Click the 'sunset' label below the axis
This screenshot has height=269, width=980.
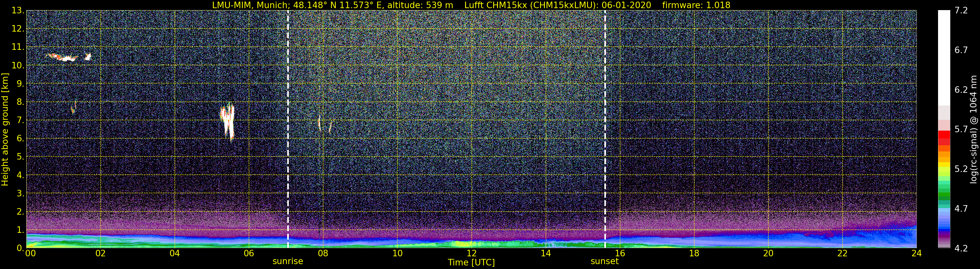(x=605, y=261)
